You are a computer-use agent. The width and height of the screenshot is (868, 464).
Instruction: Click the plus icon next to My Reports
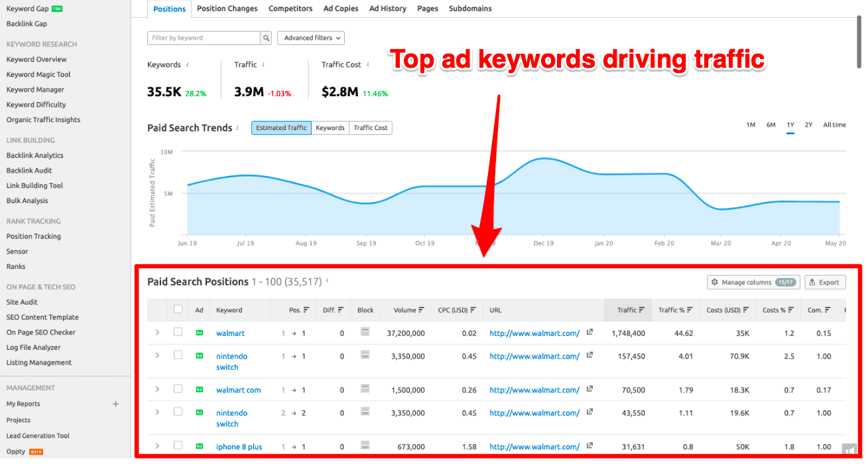point(115,404)
